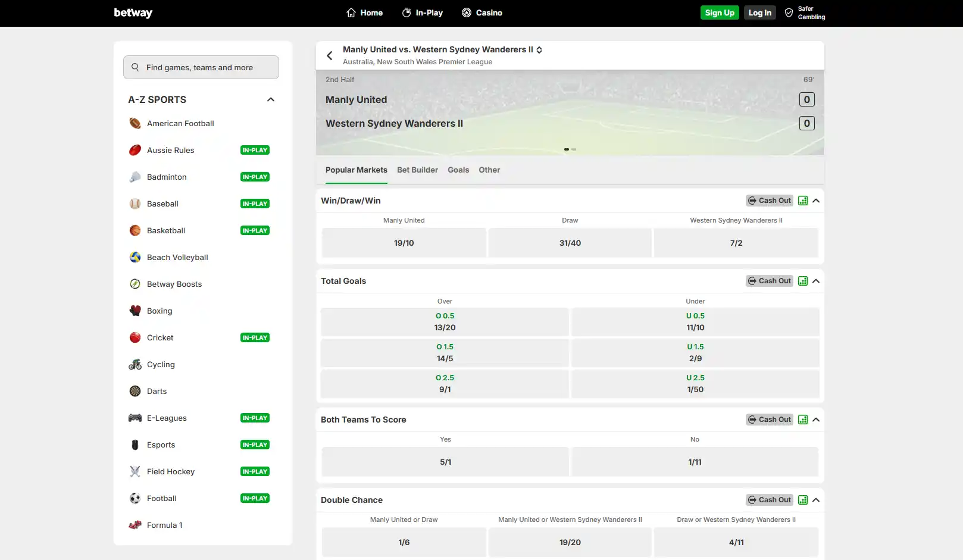Screen dimensions: 963x560
Task: Select the Formula 1 car icon
Action: pyautogui.click(x=135, y=525)
